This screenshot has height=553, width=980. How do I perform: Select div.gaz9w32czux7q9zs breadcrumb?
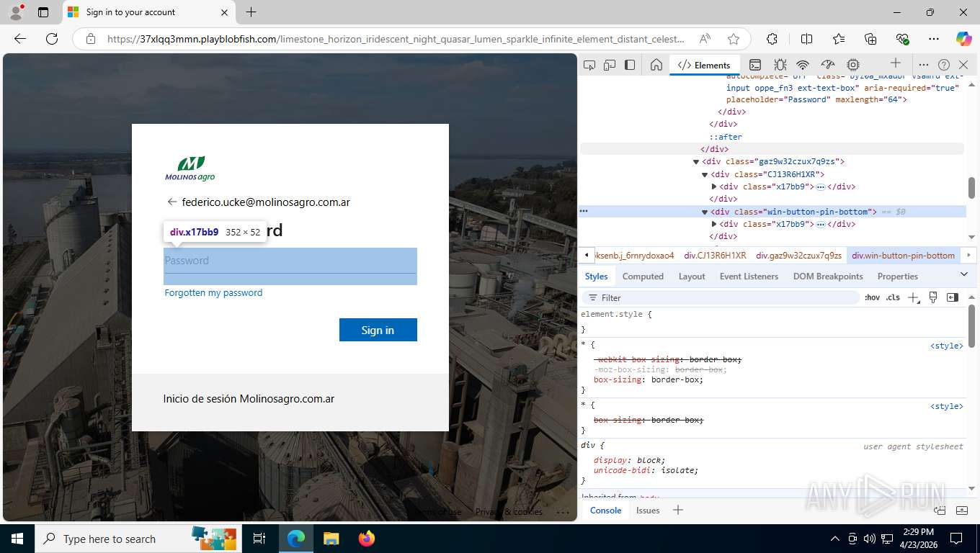coord(798,256)
